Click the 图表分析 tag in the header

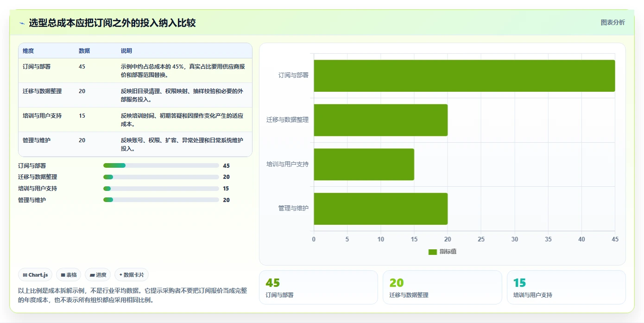click(x=612, y=22)
